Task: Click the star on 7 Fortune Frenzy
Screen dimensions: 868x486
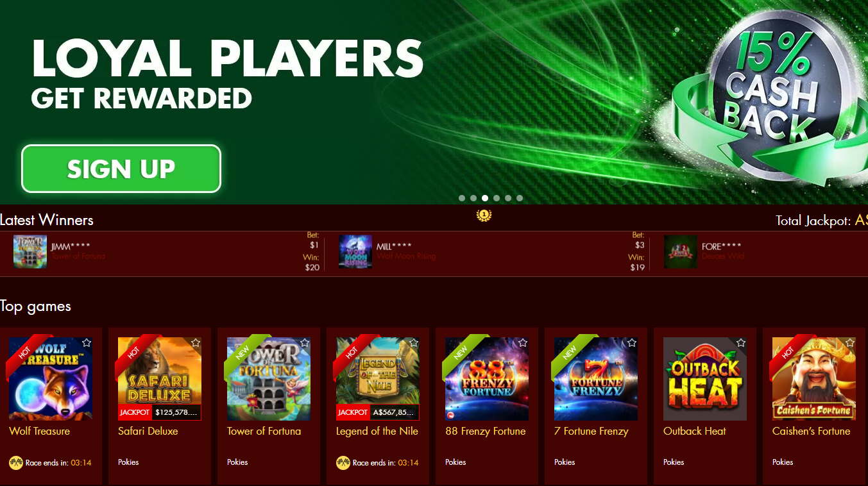Action: point(632,343)
